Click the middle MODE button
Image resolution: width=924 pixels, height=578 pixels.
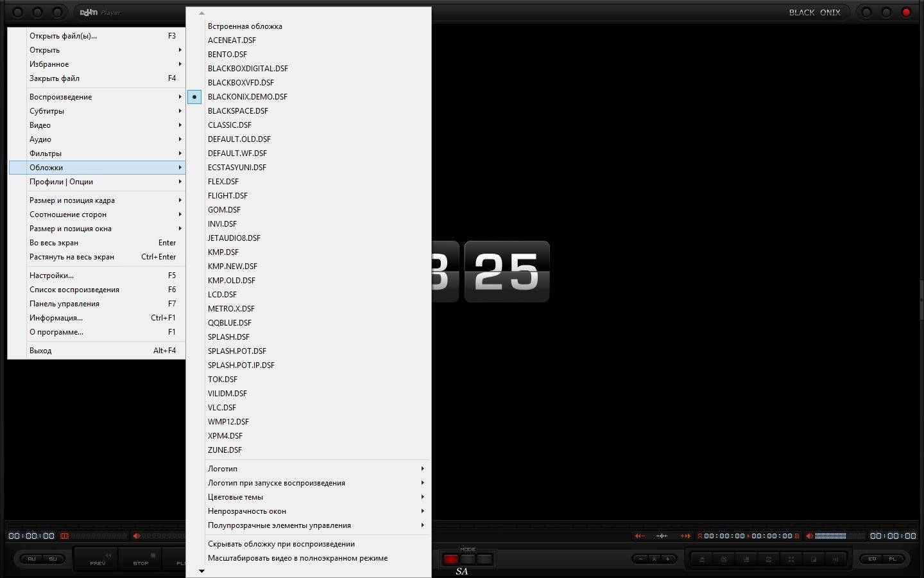(x=468, y=559)
